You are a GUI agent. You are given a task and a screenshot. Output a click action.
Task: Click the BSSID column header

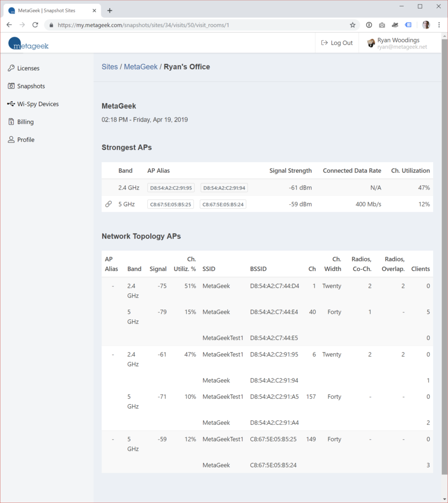pyautogui.click(x=258, y=269)
